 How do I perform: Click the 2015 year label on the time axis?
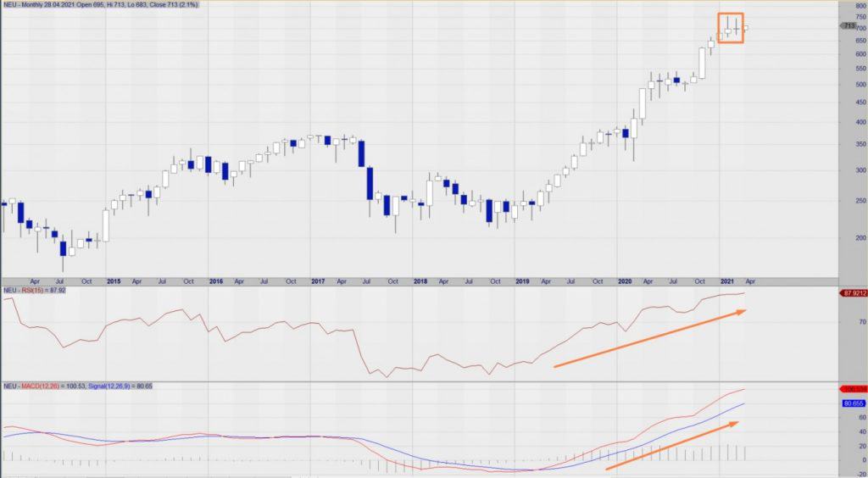114,281
